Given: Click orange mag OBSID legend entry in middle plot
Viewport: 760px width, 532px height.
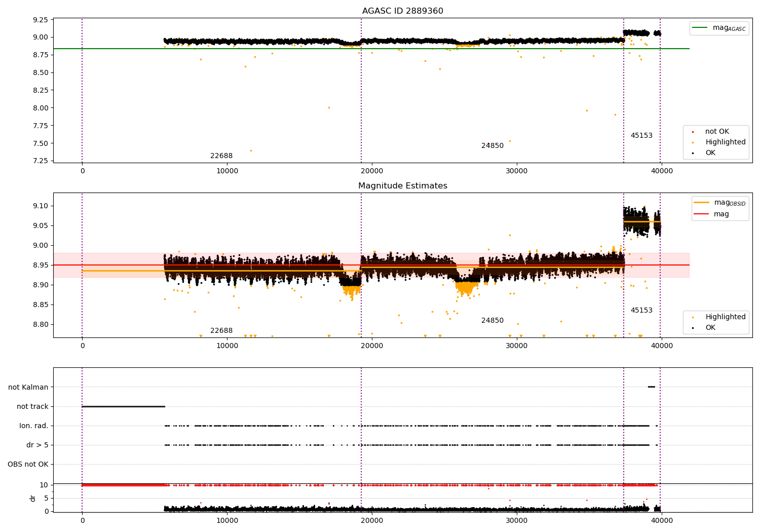Looking at the screenshot, I should [720, 203].
